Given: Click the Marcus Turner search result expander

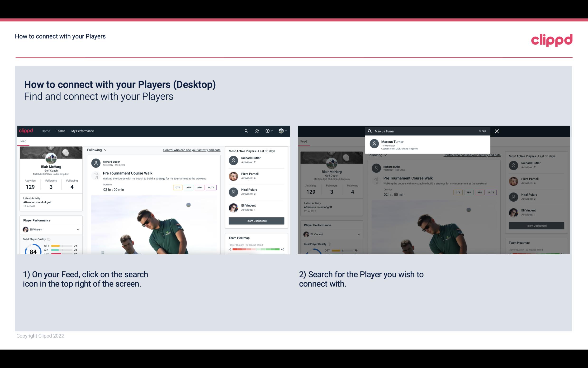Looking at the screenshot, I should point(428,145).
